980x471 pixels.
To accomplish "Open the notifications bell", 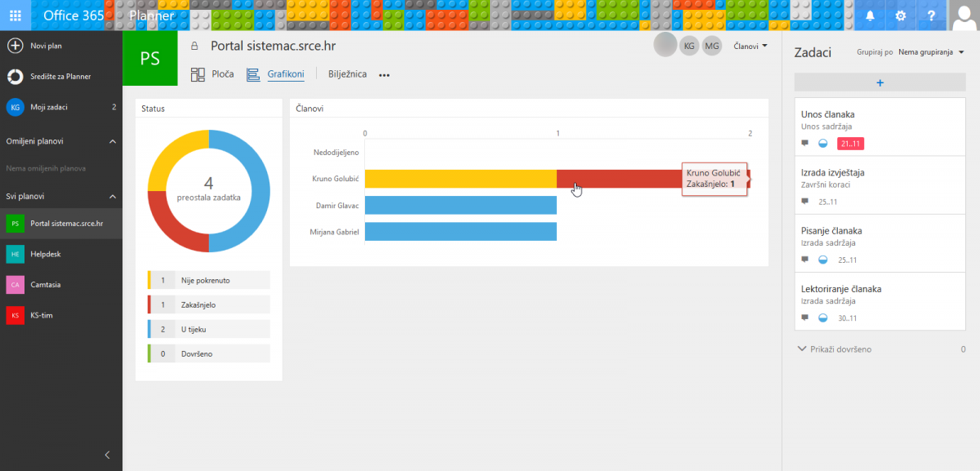I will pos(870,16).
